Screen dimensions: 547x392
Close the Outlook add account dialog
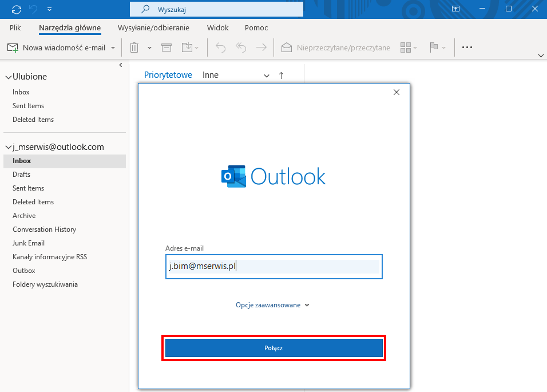click(x=397, y=92)
